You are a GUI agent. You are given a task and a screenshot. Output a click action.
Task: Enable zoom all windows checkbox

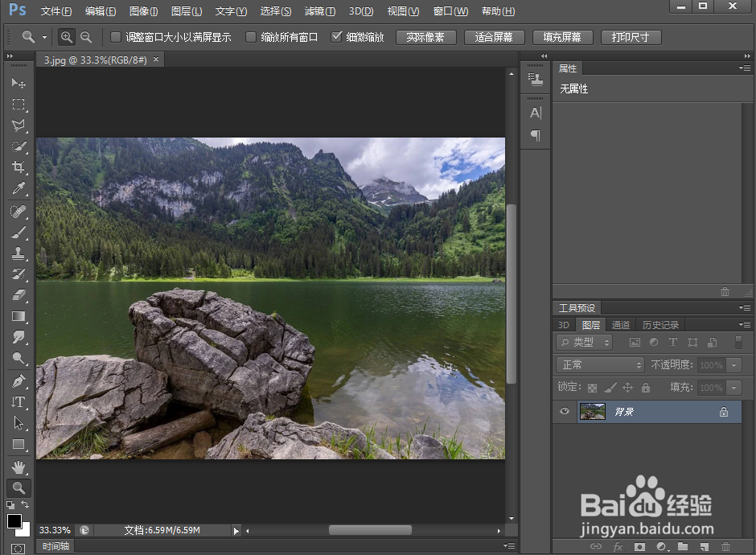(x=251, y=37)
